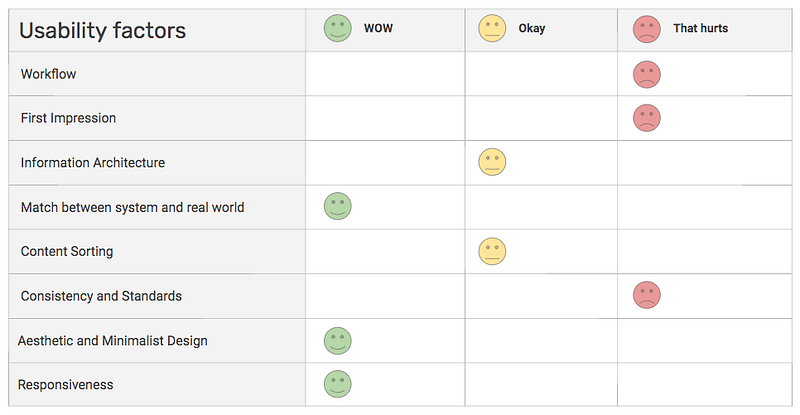800x415 pixels.
Task: Select the Content Sorting label
Action: (67, 251)
